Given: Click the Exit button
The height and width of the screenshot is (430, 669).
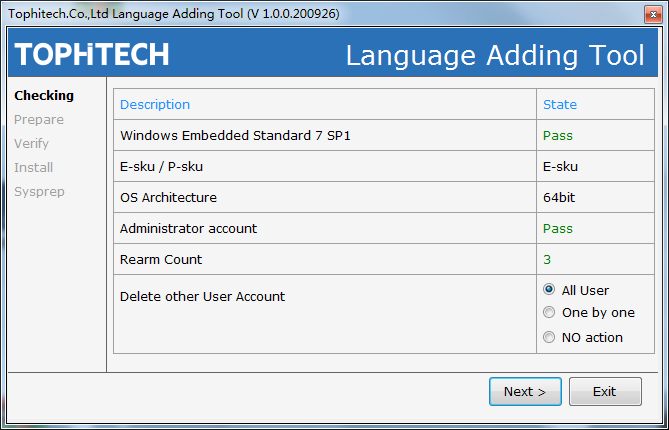Looking at the screenshot, I should 605,391.
